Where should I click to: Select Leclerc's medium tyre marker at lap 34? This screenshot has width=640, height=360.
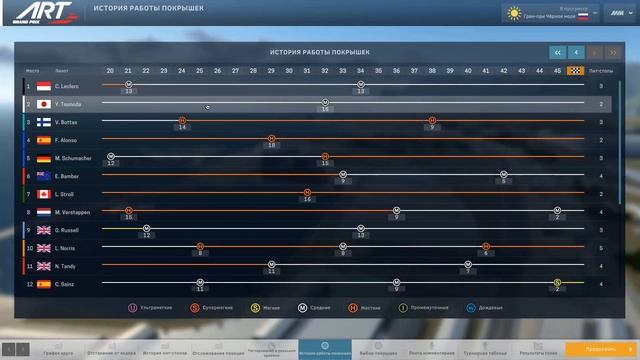point(360,84)
